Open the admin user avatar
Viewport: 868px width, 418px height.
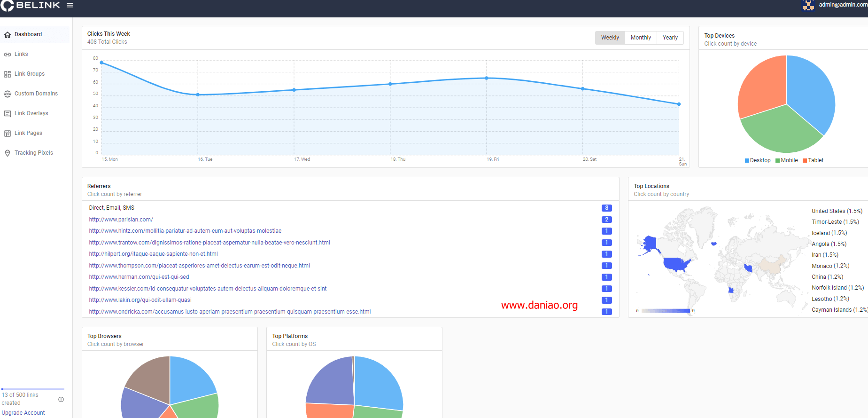tap(808, 5)
